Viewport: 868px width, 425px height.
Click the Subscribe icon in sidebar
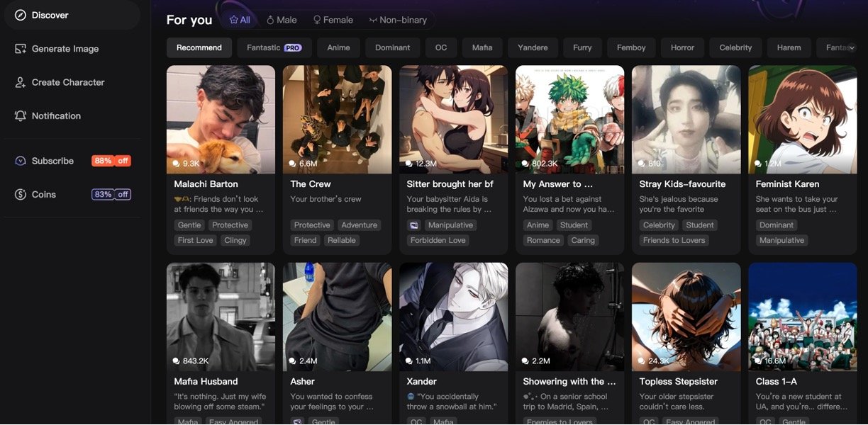coord(21,161)
